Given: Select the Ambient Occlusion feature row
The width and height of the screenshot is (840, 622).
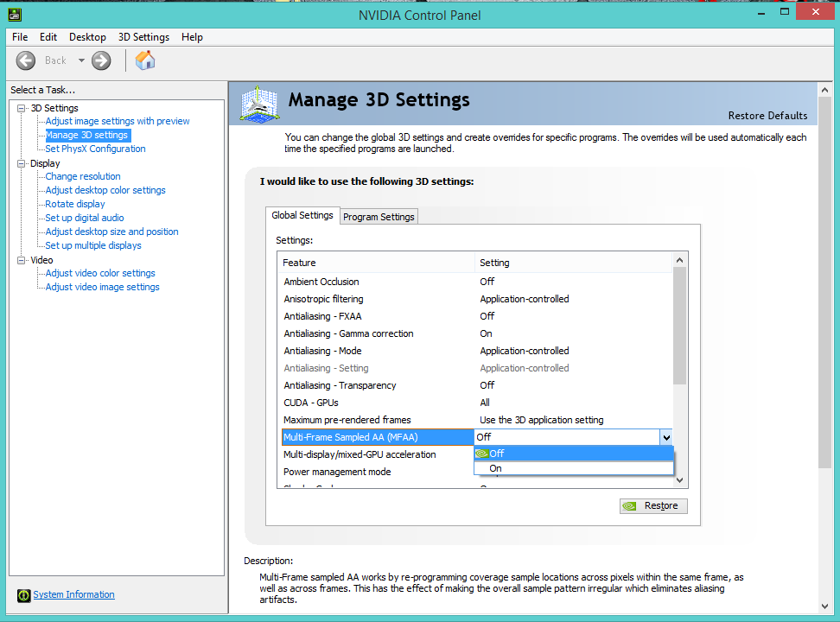Looking at the screenshot, I should tap(477, 282).
